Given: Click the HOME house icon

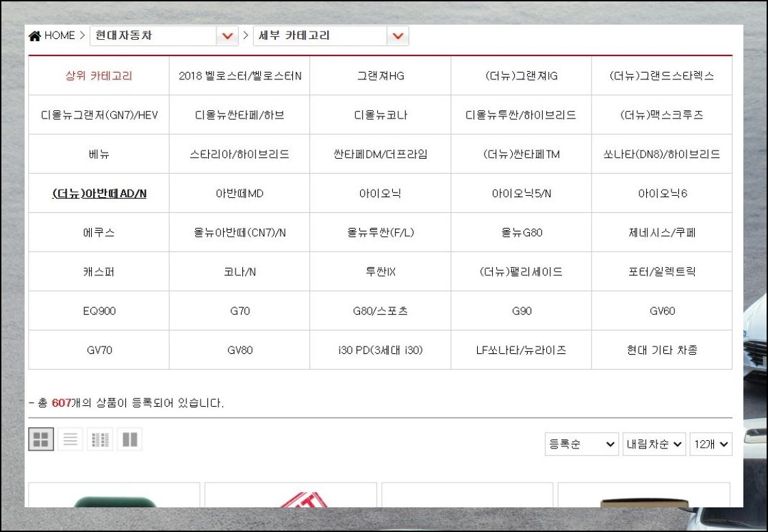Looking at the screenshot, I should click(x=35, y=36).
